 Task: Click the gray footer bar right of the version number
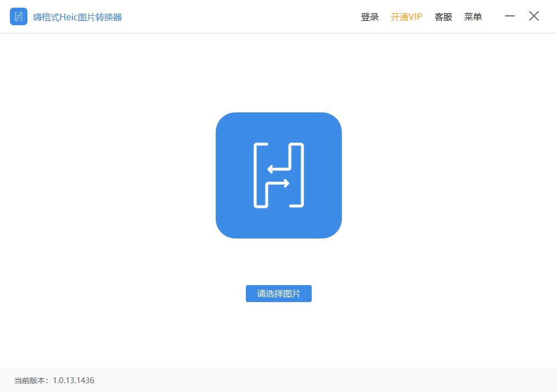[x=320, y=380]
